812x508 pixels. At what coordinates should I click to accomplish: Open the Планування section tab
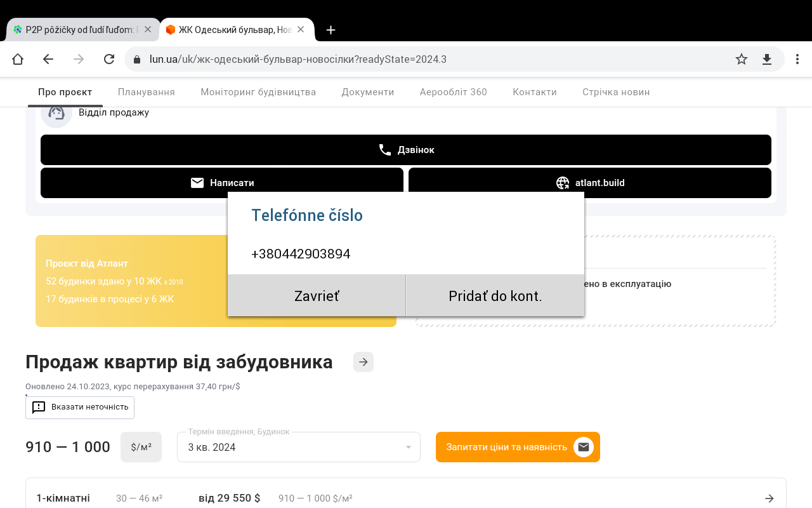pyautogui.click(x=146, y=92)
